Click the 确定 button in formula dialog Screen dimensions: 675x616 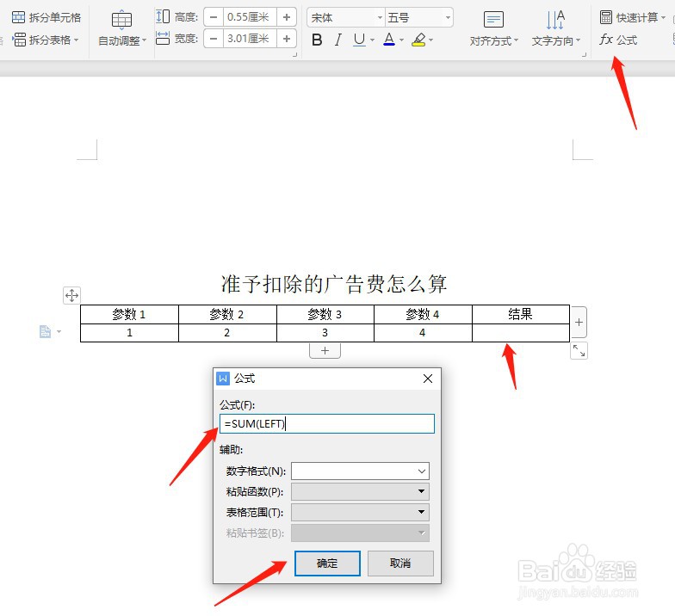coord(327,563)
